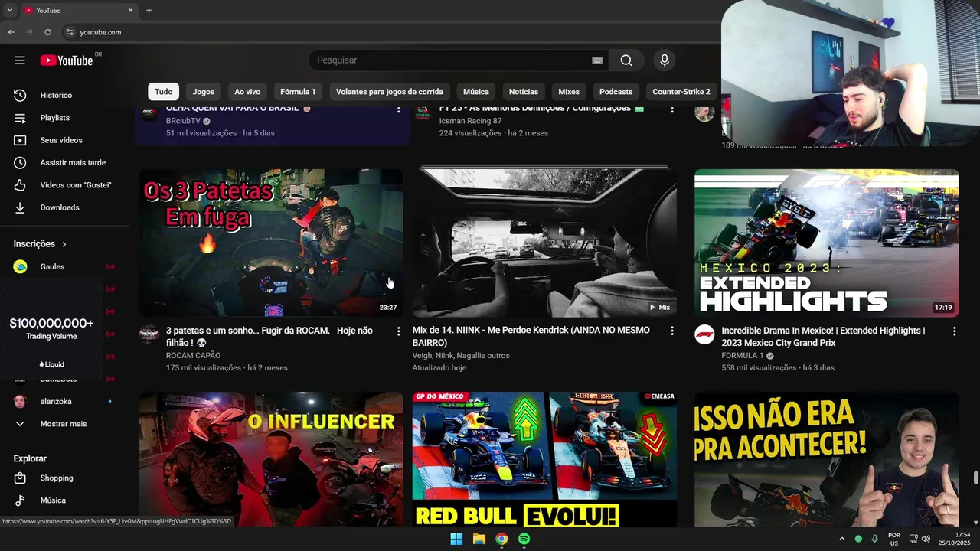
Task: Open the volume control in system tray
Action: click(x=926, y=539)
